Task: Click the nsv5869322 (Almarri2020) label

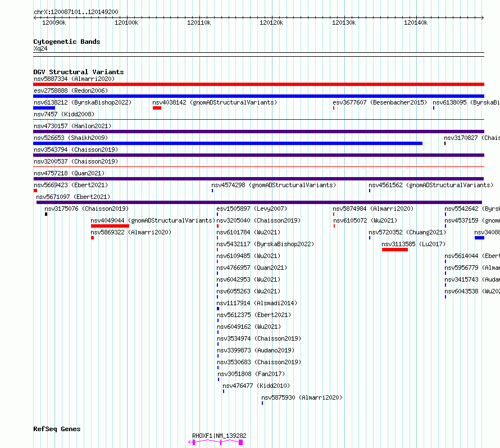Action: 131,232
